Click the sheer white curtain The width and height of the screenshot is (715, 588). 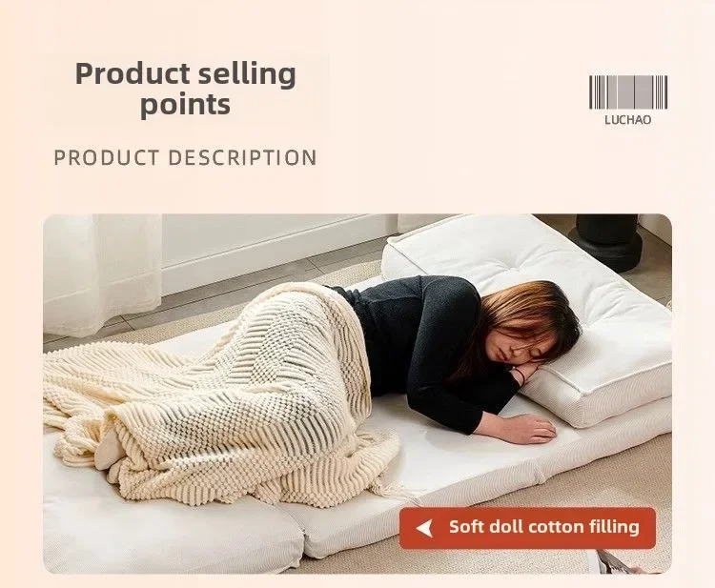point(103,274)
